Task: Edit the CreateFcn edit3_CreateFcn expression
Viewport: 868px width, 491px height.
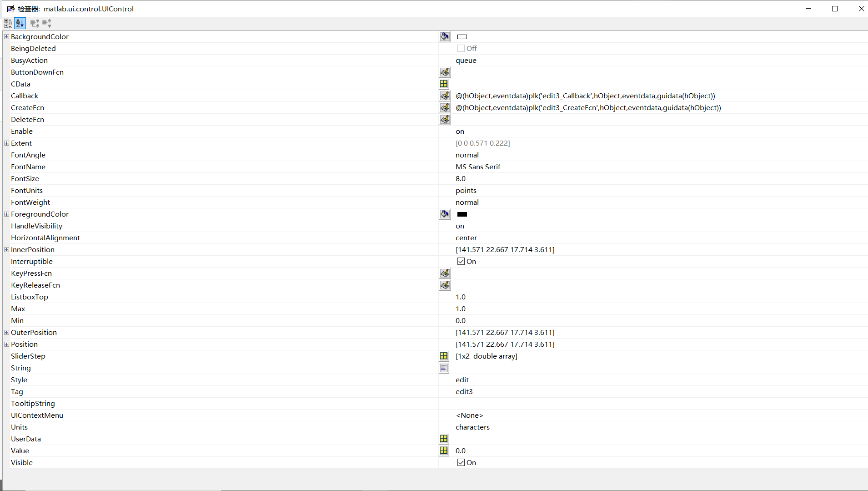Action: (588, 107)
